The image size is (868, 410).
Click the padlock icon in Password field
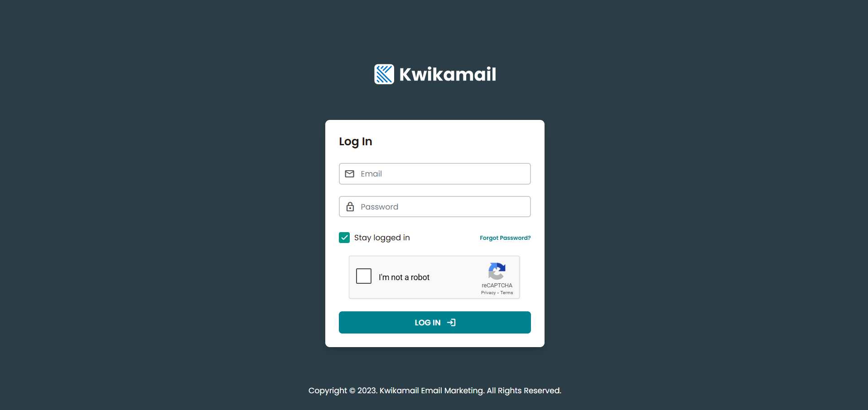[350, 207]
